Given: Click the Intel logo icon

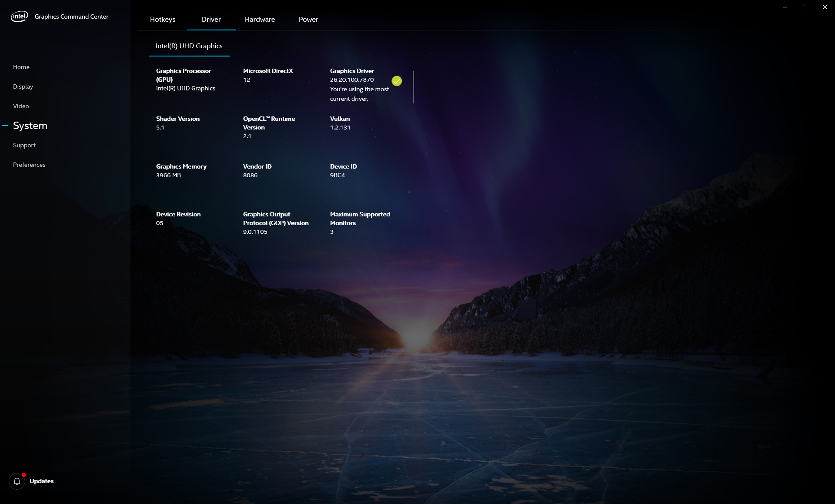Looking at the screenshot, I should tap(20, 17).
